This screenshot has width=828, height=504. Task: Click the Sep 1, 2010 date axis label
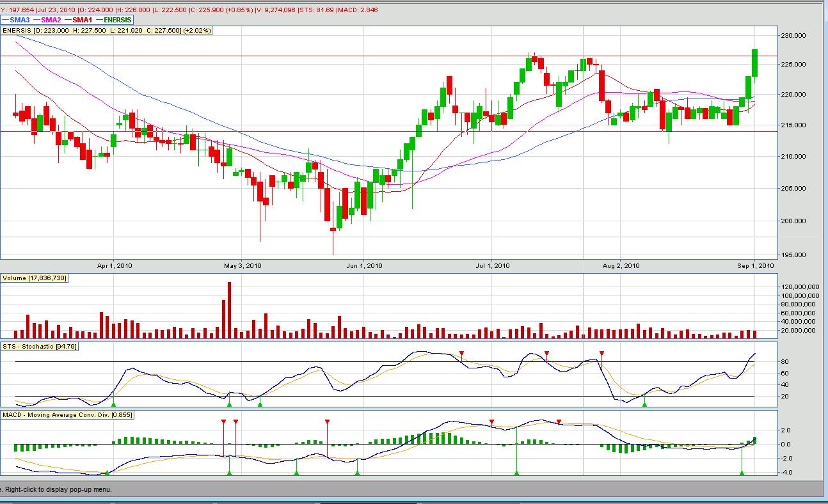tap(756, 265)
